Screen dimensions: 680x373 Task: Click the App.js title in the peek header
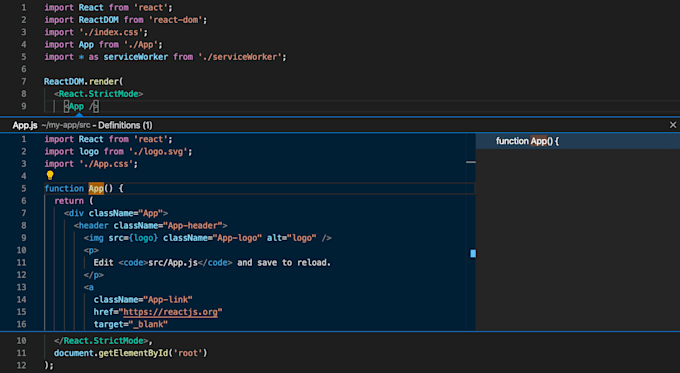pos(25,125)
